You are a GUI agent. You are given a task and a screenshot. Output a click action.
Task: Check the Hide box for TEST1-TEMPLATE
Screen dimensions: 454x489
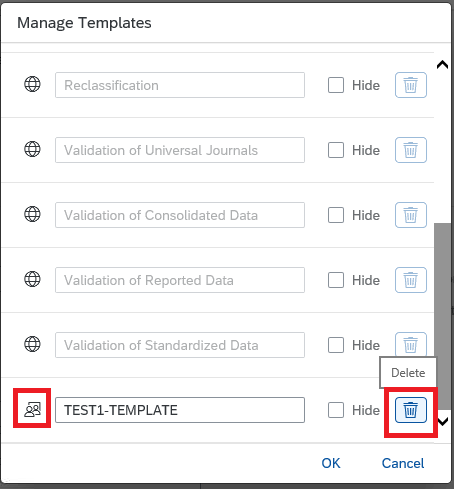tap(336, 410)
